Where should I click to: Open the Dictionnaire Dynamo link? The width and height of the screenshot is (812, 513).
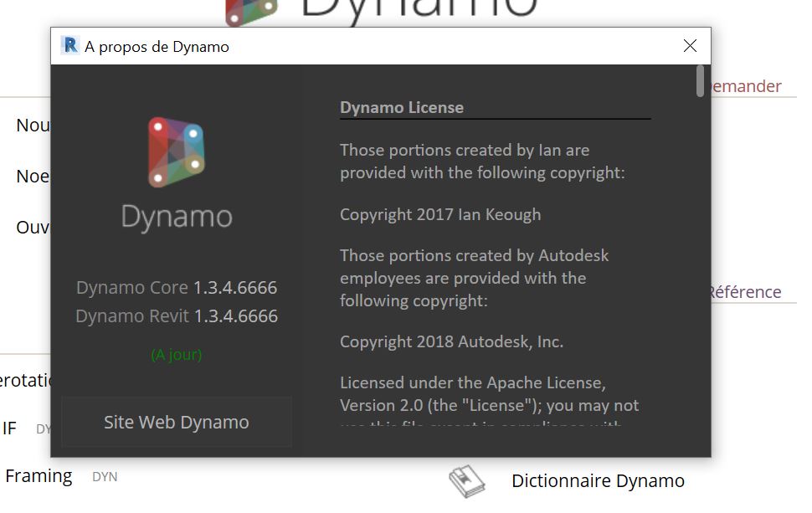click(598, 481)
